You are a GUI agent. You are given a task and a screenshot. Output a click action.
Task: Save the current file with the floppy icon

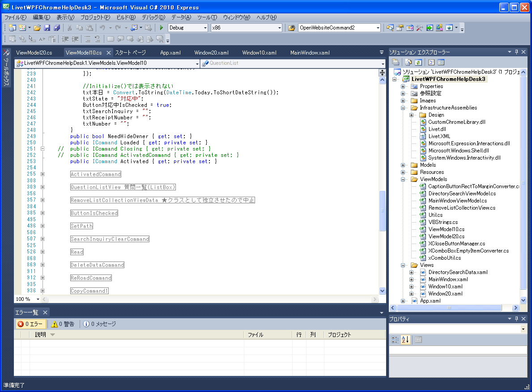coord(47,28)
